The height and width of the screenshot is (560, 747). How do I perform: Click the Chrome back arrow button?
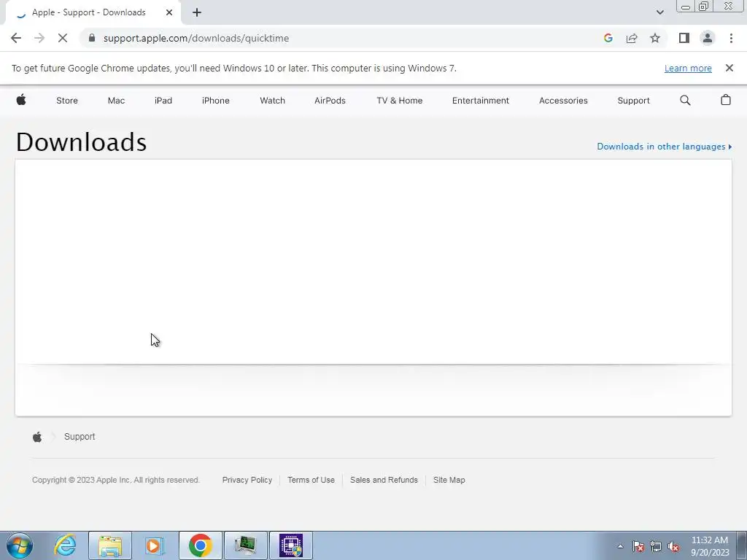(x=16, y=38)
